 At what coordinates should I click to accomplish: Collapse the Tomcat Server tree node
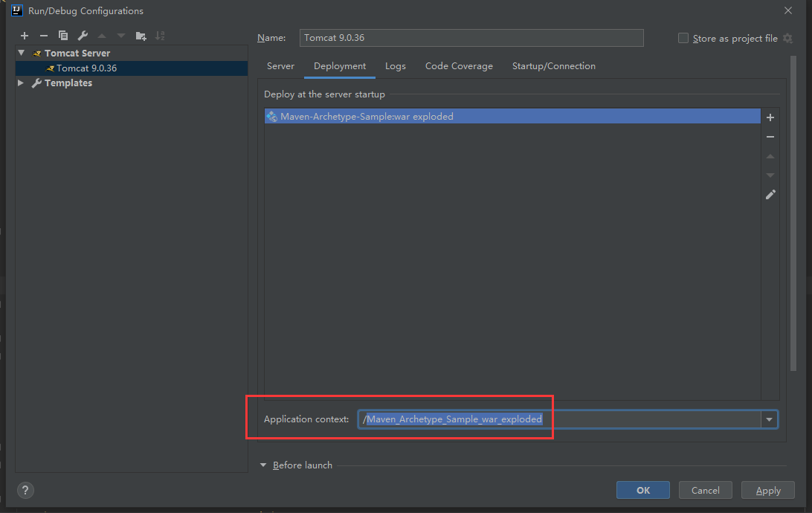[x=22, y=54]
